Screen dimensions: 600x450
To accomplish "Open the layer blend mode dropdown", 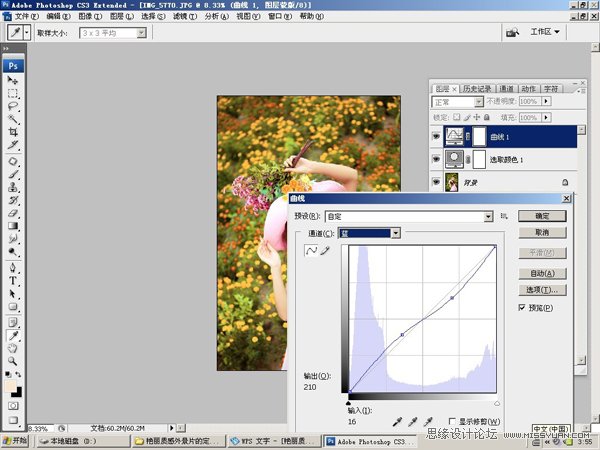I will click(478, 102).
